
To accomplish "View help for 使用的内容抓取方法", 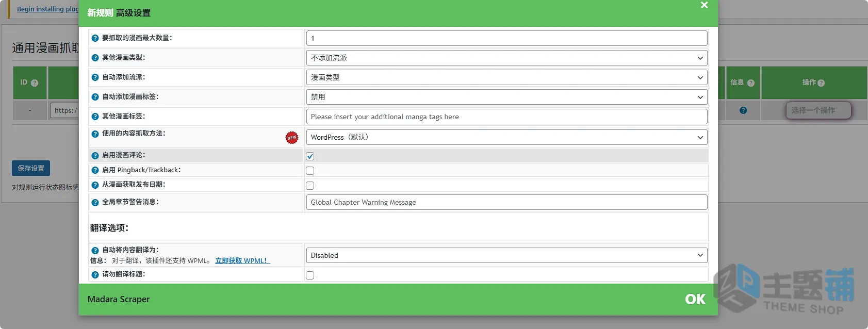I will tap(95, 134).
